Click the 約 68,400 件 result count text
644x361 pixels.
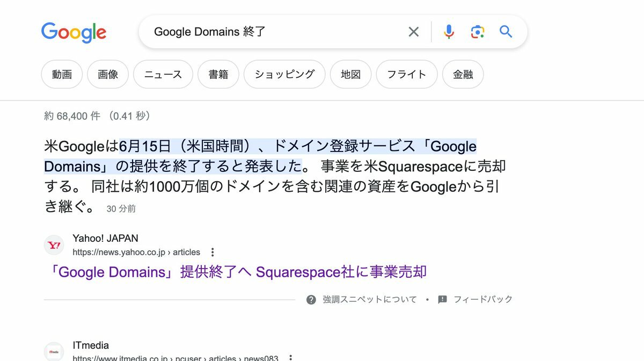pos(97,115)
